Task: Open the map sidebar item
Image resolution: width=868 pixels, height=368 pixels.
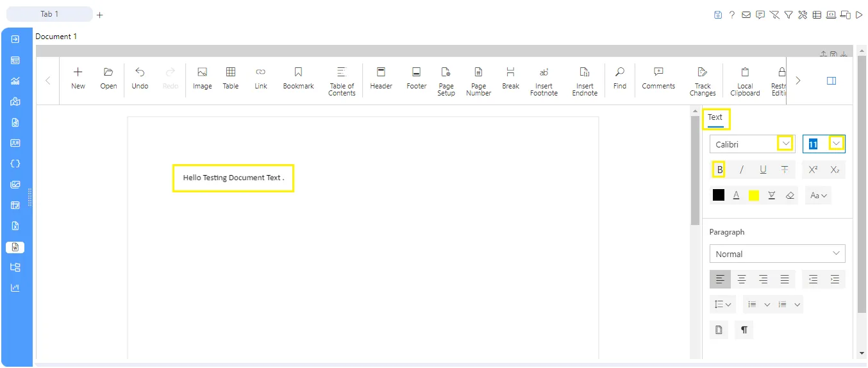Action: 15,101
